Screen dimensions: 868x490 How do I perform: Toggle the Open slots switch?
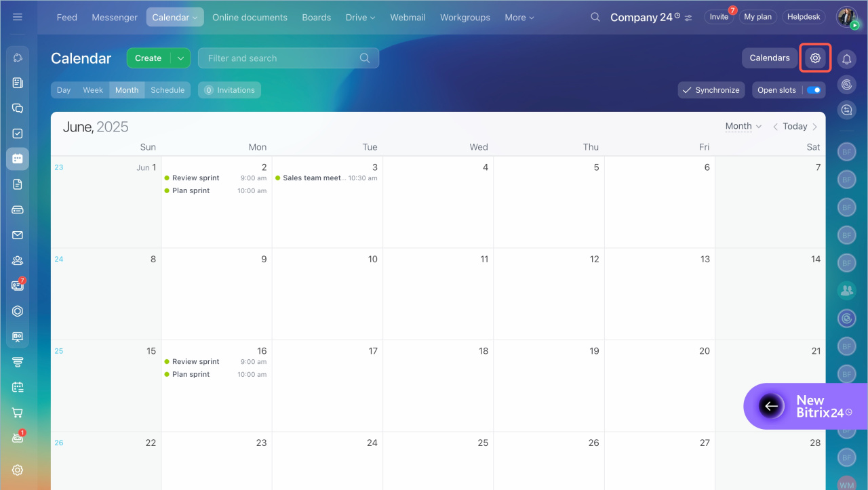(813, 90)
